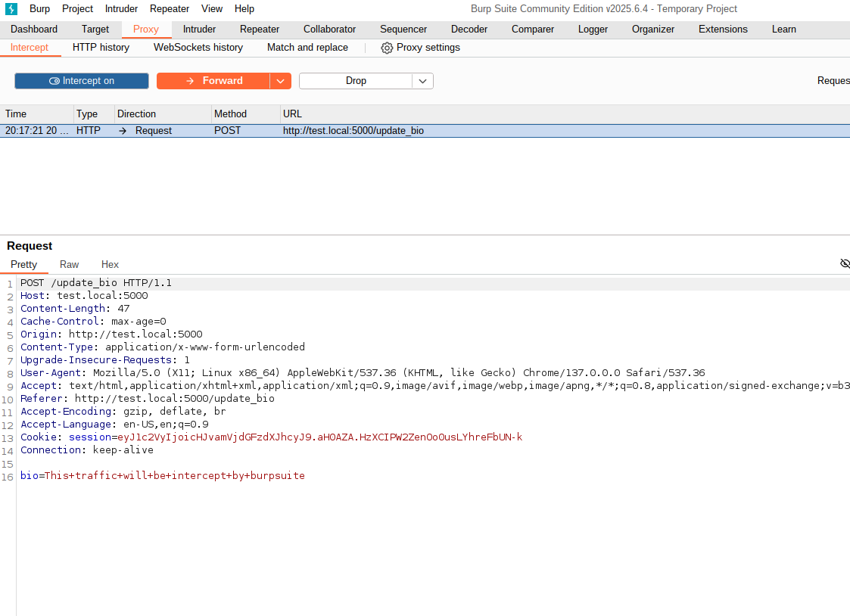Screen dimensions: 850x616
Task: Show the WebSockets history sub-tab
Action: coord(198,48)
